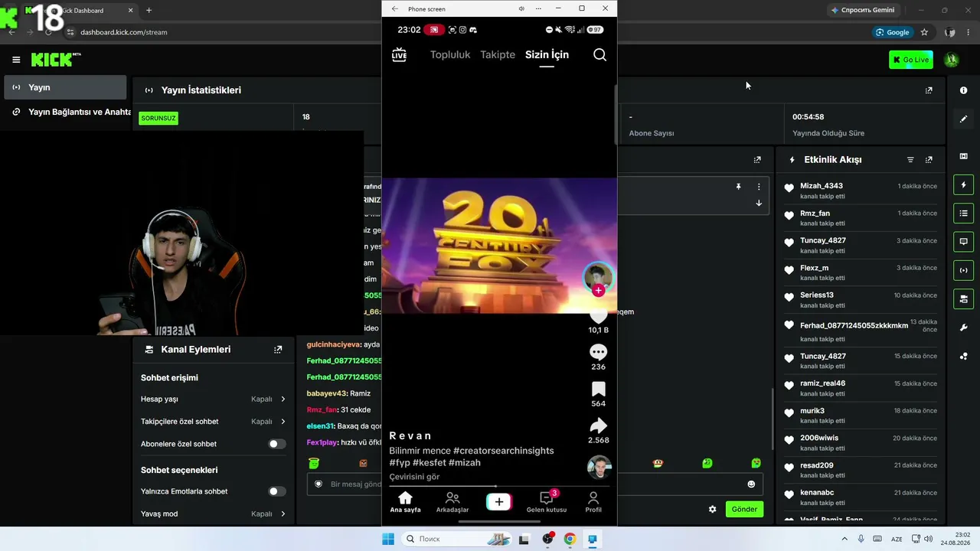Viewport: 980px width, 551px height.
Task: Open the LIVE icon in TikTok
Action: pos(399,54)
